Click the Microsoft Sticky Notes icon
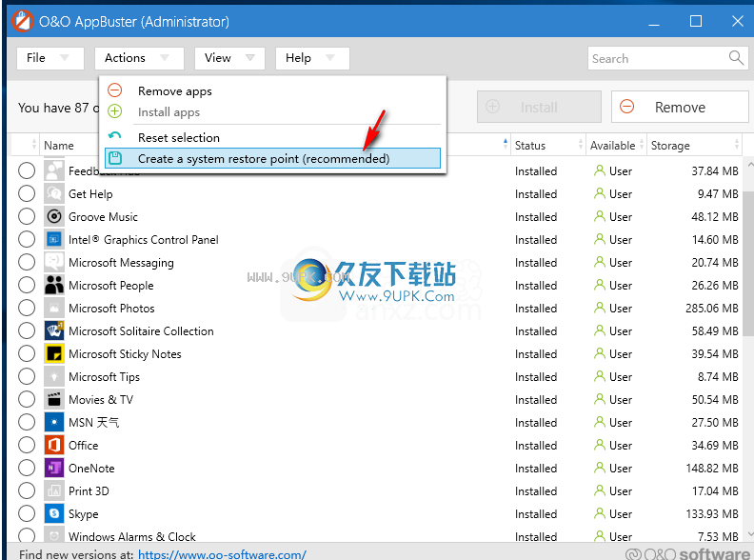This screenshot has height=560, width=754. point(54,353)
